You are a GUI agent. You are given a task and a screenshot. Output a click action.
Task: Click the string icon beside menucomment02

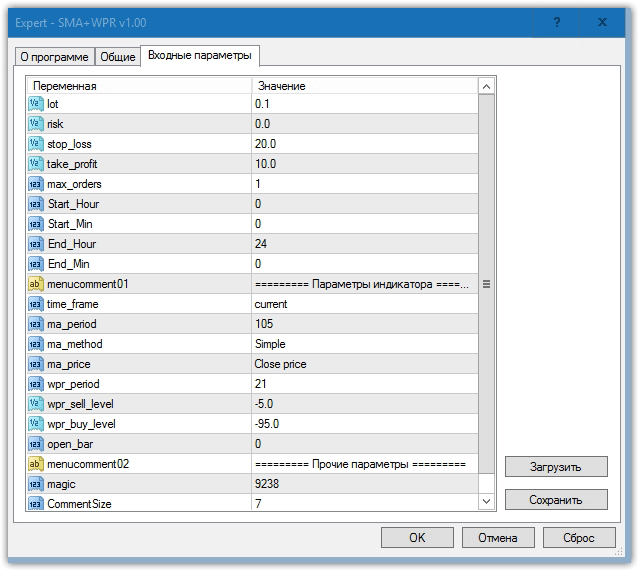pos(35,464)
